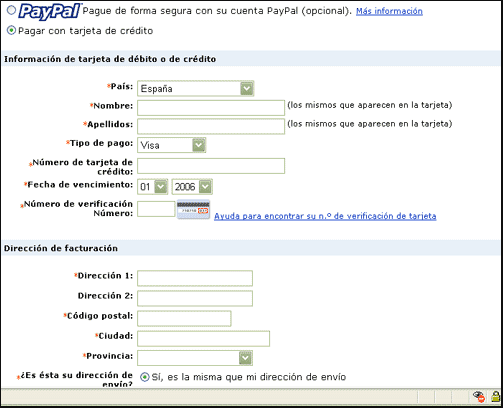Focus the Código postal input field
The height and width of the screenshot is (408, 503).
[184, 318]
